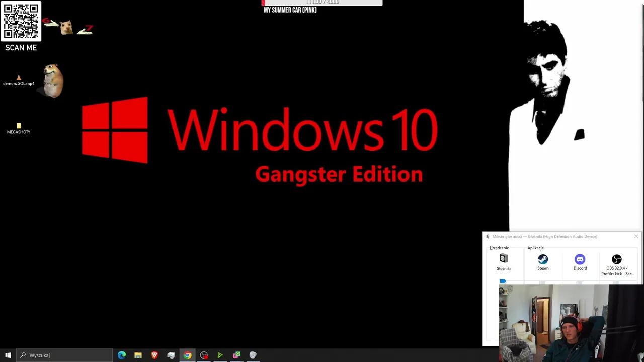Open the OBS Studio taskbar icon

click(204, 355)
